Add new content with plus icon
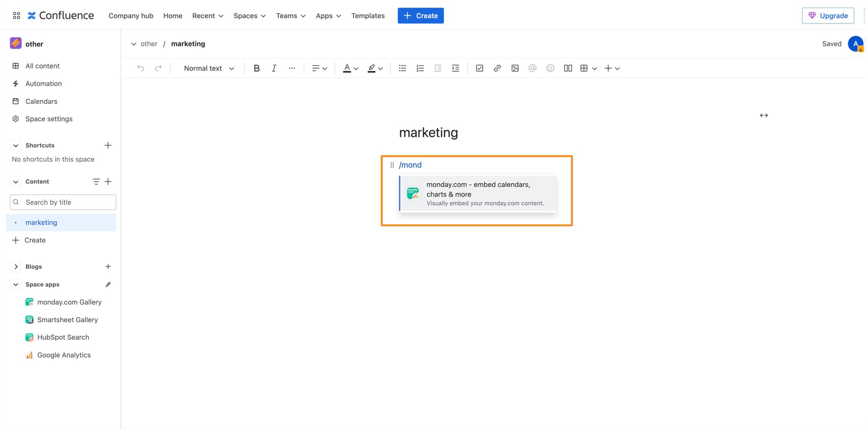This screenshot has height=431, width=868. click(108, 182)
